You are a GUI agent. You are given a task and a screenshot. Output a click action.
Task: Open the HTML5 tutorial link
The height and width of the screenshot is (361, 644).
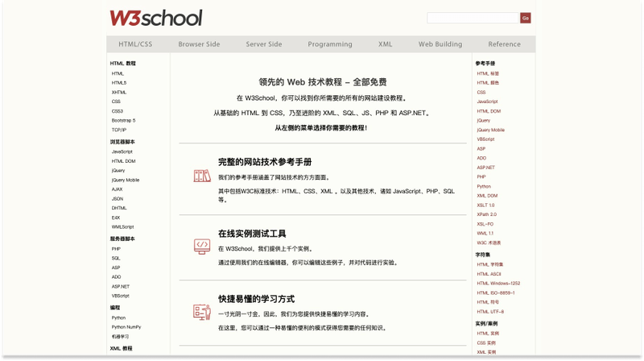[x=119, y=83]
